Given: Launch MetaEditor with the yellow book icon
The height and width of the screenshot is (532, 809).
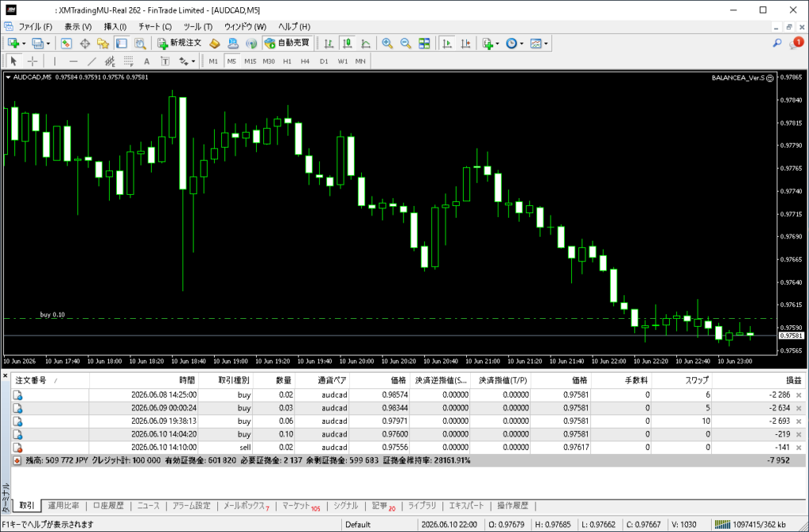Looking at the screenshot, I should [x=215, y=43].
